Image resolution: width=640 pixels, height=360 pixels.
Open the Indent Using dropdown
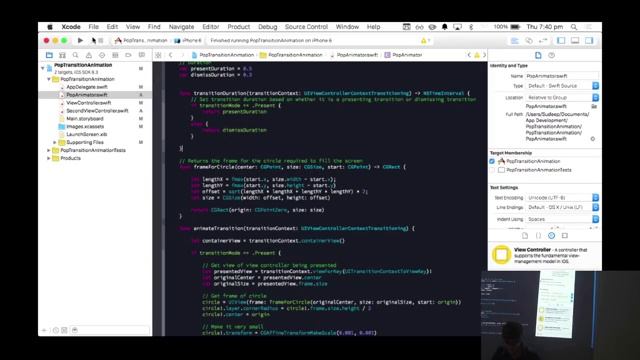562,219
